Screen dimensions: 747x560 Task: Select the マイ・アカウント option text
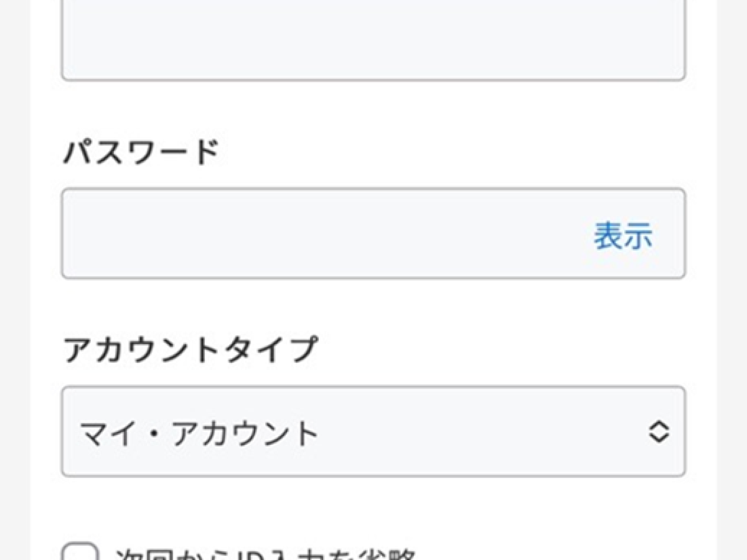[x=199, y=433]
